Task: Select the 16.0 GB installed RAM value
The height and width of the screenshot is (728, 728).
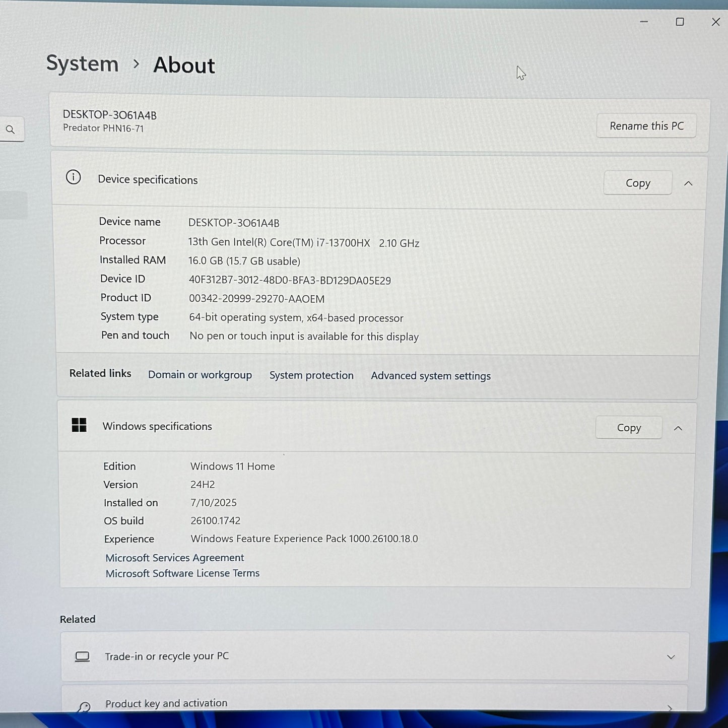Action: click(x=244, y=261)
